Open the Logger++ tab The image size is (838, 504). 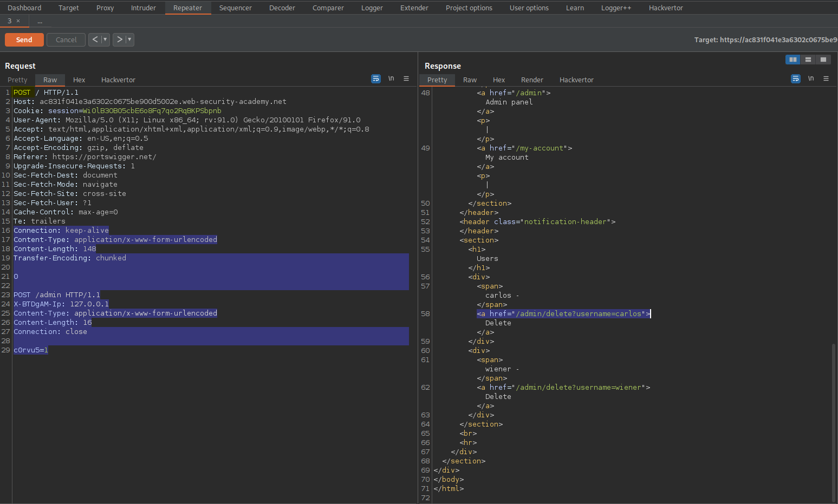click(x=616, y=8)
